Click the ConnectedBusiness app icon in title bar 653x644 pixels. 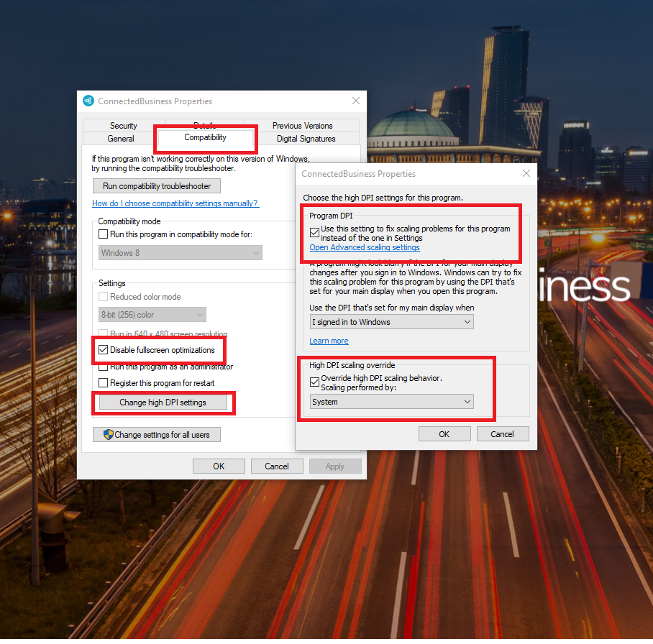(88, 101)
